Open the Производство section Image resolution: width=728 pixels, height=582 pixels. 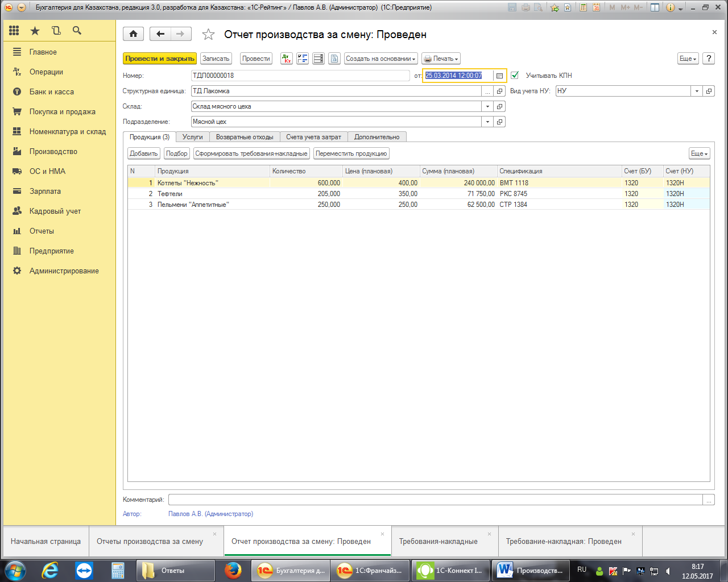click(53, 152)
